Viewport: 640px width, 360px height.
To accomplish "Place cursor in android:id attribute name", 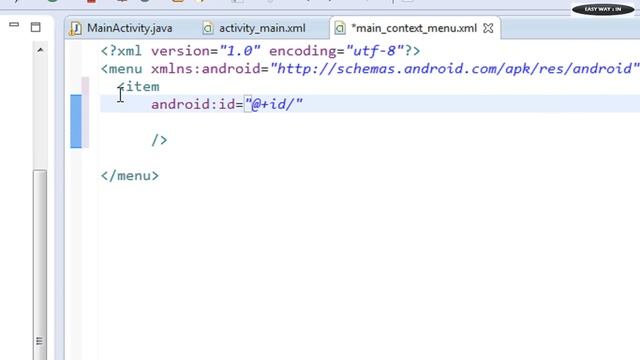I will [x=193, y=104].
